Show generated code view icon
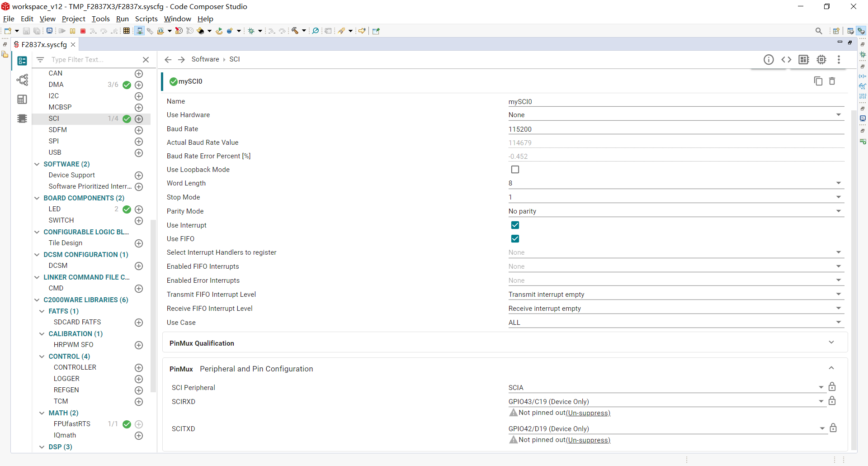868x466 pixels. (786, 60)
